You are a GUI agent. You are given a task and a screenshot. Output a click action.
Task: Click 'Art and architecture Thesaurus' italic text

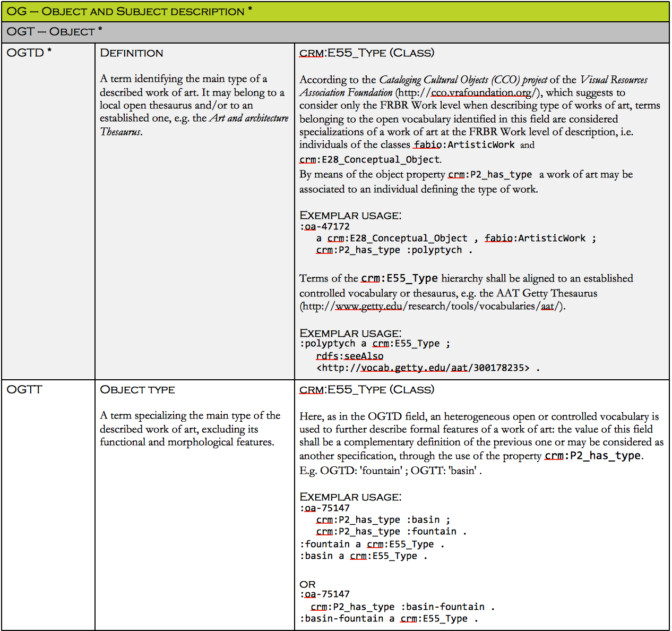[194, 125]
